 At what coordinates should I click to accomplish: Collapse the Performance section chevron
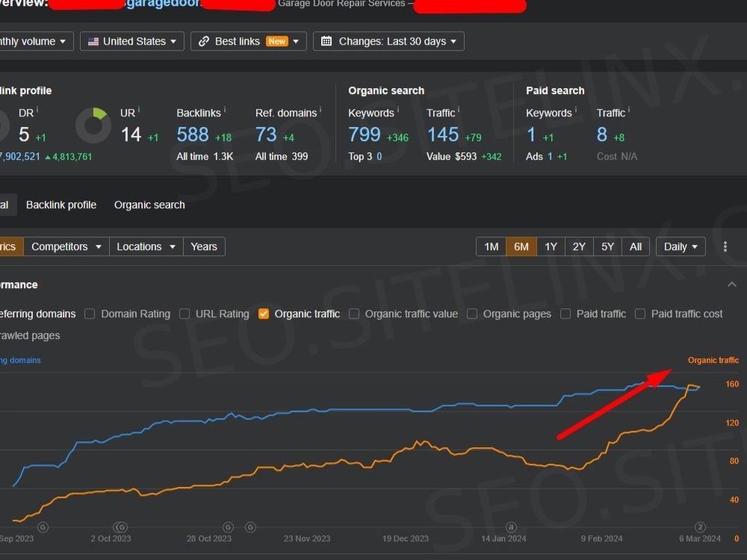click(x=732, y=284)
